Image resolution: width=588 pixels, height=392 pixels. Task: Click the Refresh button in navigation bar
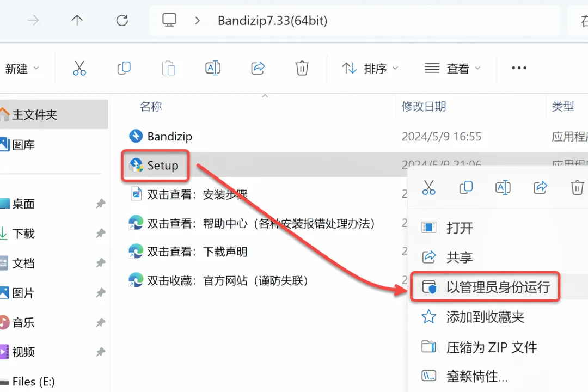(122, 20)
